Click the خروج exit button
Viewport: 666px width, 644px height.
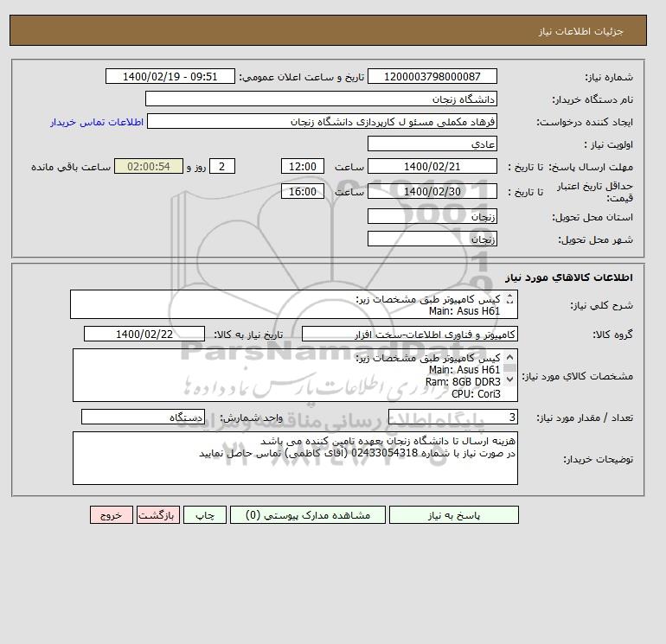point(112,515)
